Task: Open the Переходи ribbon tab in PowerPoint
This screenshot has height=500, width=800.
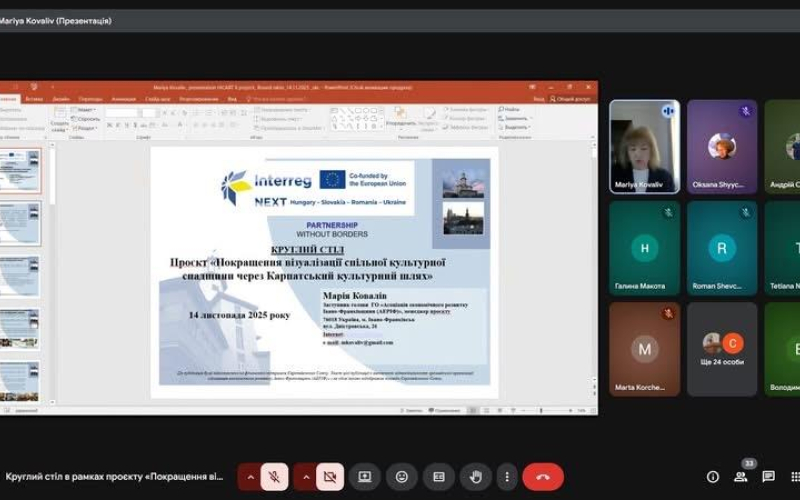Action: point(91,99)
